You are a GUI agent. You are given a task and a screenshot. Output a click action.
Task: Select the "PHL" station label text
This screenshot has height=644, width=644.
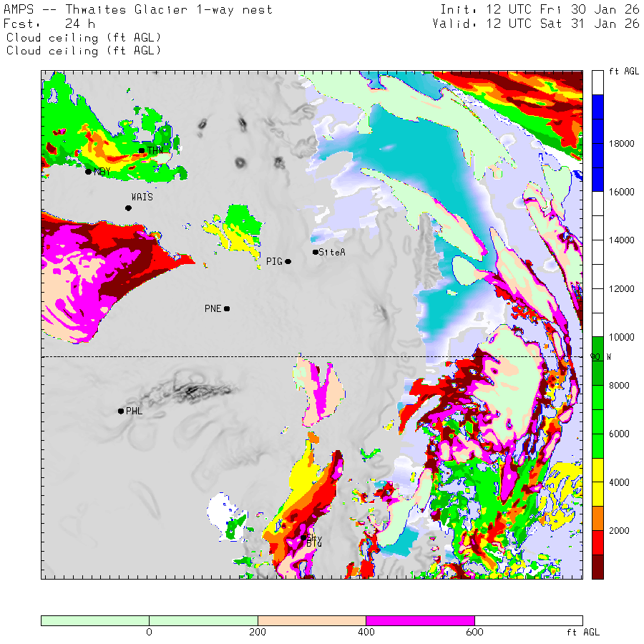pos(135,411)
